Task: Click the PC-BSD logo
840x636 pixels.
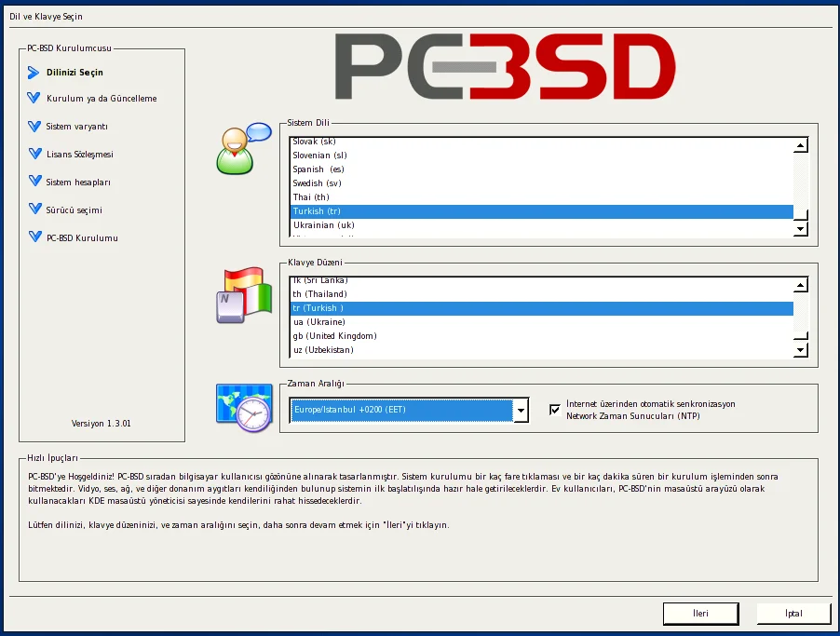Action: (x=505, y=66)
